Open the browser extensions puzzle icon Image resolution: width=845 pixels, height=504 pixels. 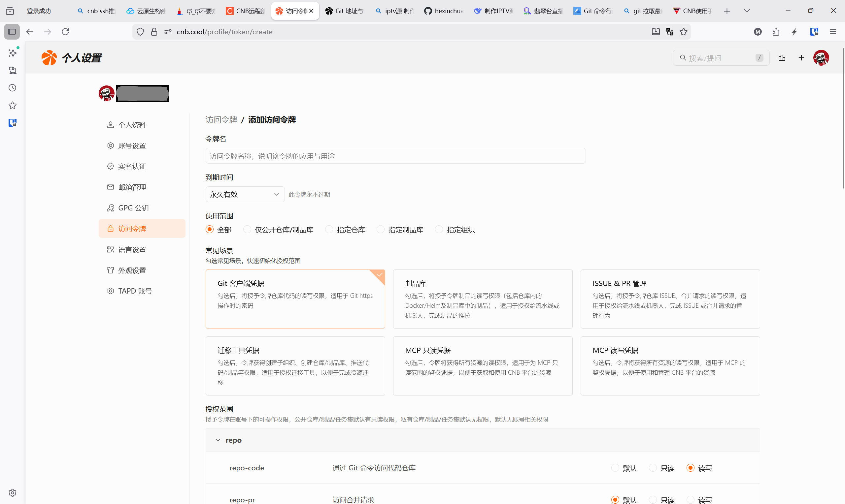click(x=776, y=32)
